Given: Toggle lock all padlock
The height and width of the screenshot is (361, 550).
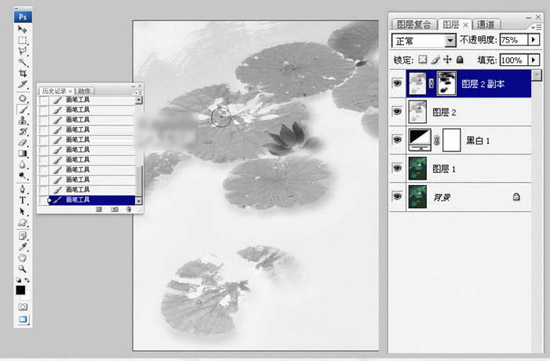Looking at the screenshot, I should tap(460, 60).
